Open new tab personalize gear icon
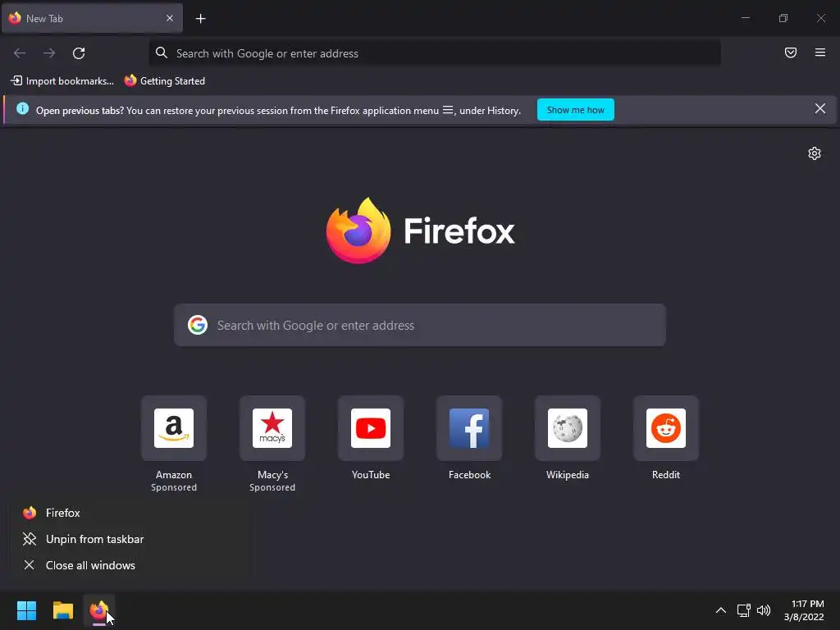The width and height of the screenshot is (840, 630). tap(815, 153)
